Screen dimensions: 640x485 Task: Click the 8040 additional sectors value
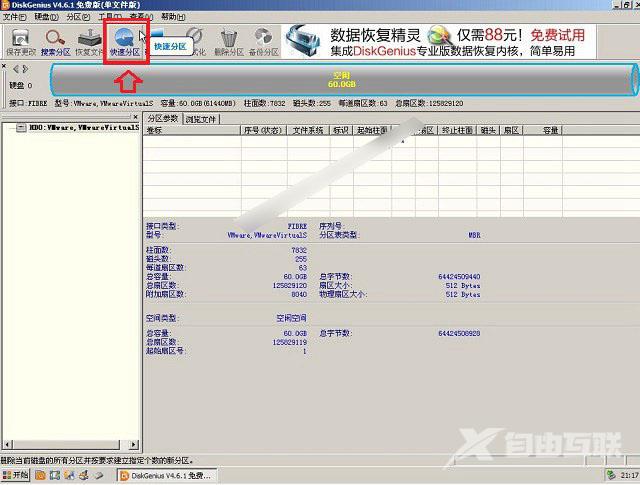click(299, 294)
